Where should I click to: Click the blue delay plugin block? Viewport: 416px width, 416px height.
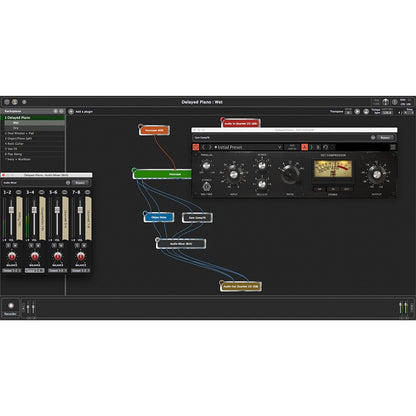159,217
